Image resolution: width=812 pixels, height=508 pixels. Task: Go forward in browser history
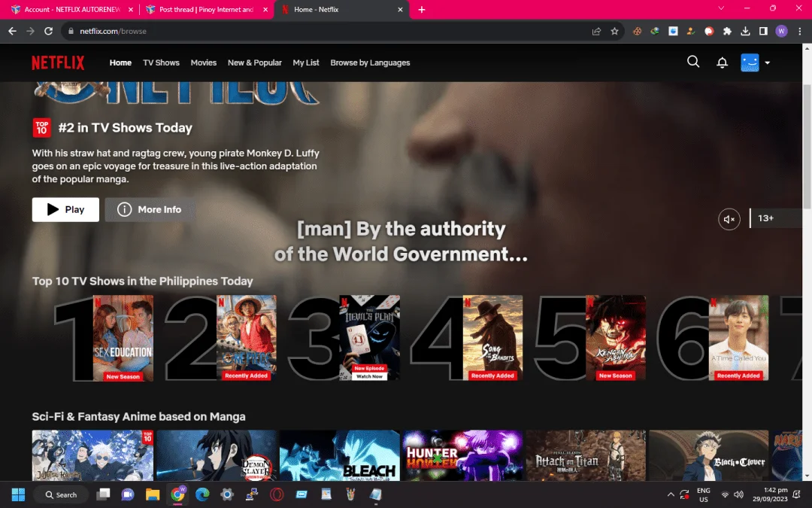click(x=31, y=31)
